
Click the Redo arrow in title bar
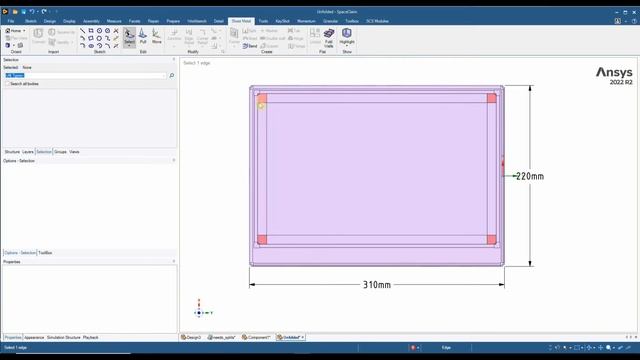(44, 12)
